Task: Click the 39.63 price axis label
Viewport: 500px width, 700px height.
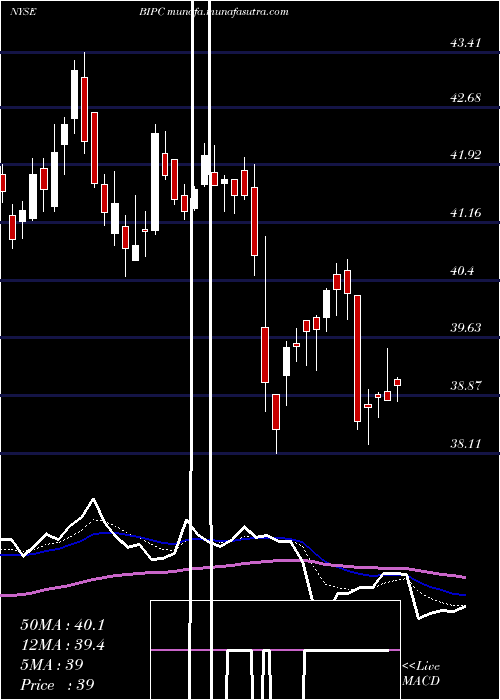Action: (466, 328)
